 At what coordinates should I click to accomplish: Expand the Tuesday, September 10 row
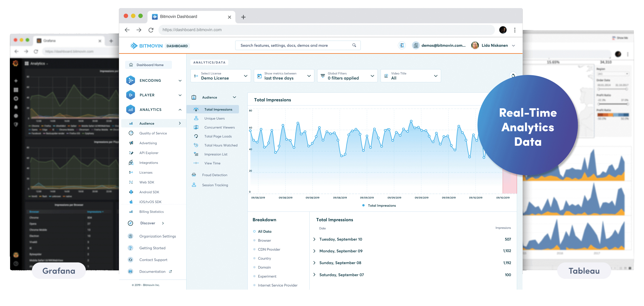(x=314, y=239)
